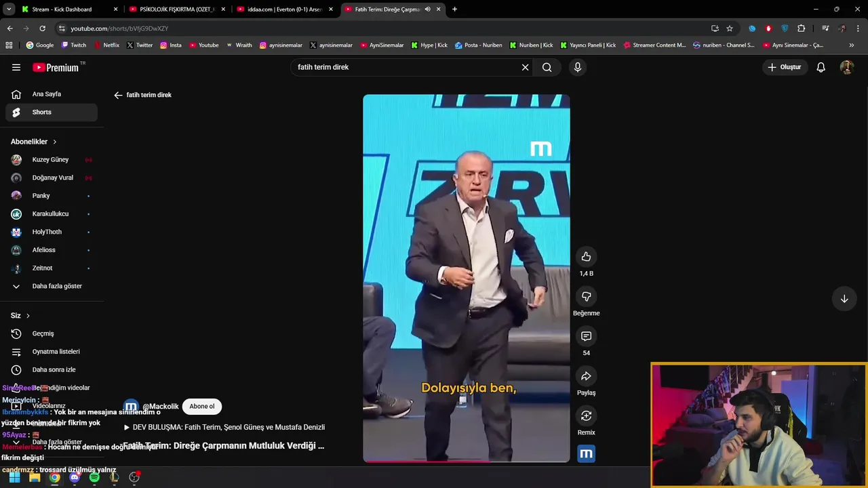The image size is (868, 488).
Task: Show hidden bookmarks via the double-chevron
Action: [x=852, y=45]
